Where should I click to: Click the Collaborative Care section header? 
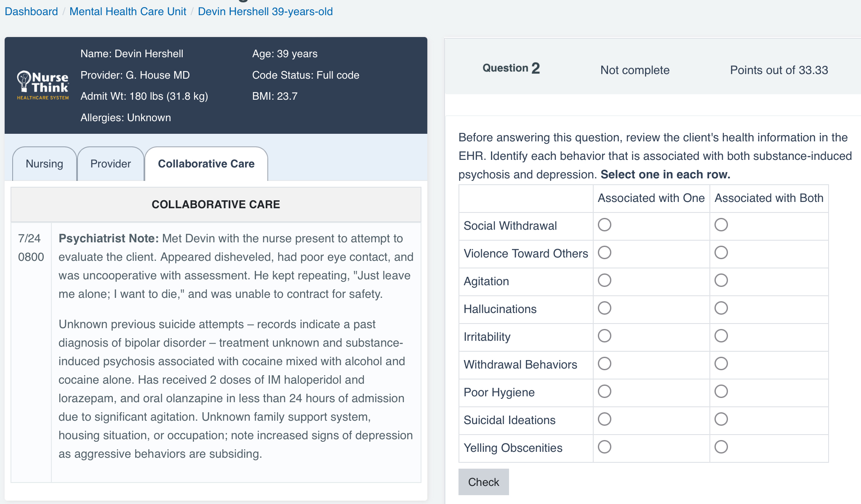[216, 204]
